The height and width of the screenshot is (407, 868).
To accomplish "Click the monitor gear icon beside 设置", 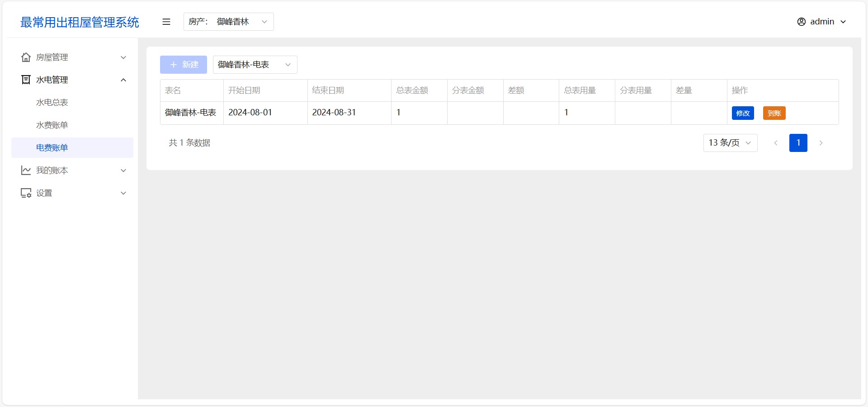I will [x=26, y=193].
